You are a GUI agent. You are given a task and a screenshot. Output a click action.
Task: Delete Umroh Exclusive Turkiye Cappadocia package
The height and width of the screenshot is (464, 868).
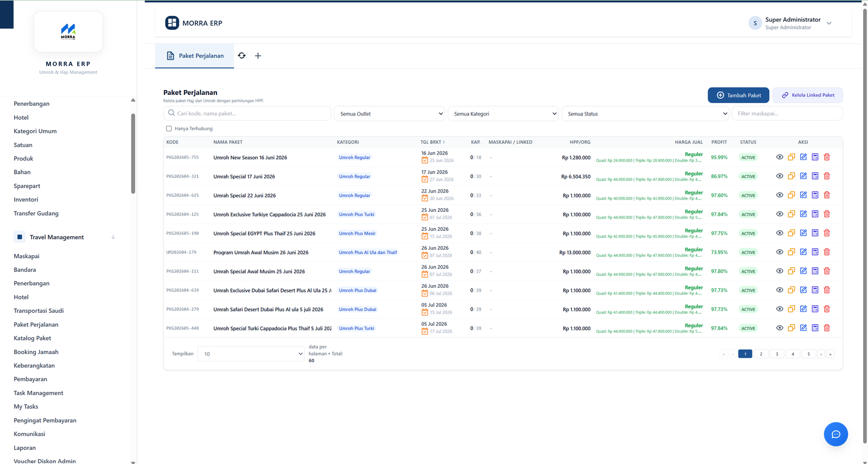click(x=827, y=214)
